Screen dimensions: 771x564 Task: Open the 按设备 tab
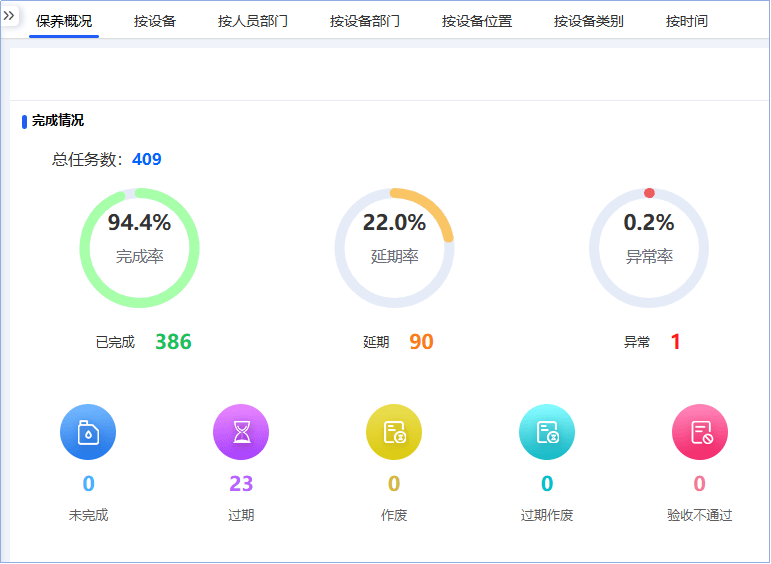tap(155, 21)
